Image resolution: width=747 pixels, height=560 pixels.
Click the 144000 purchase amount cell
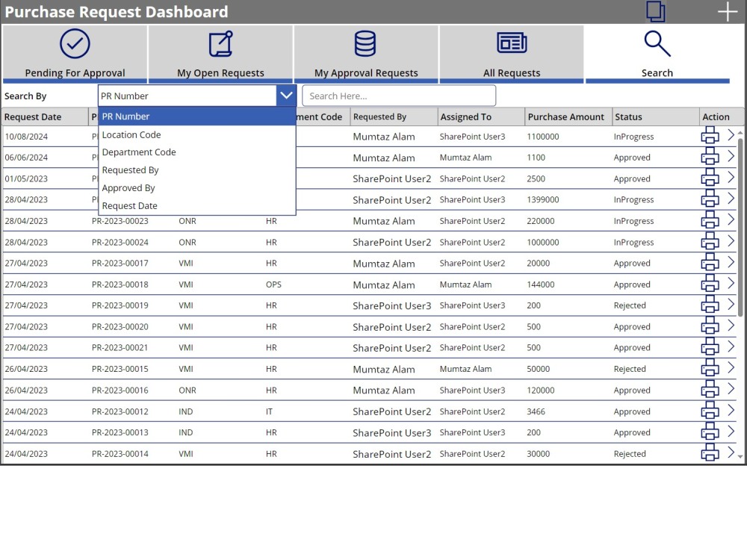click(x=541, y=284)
